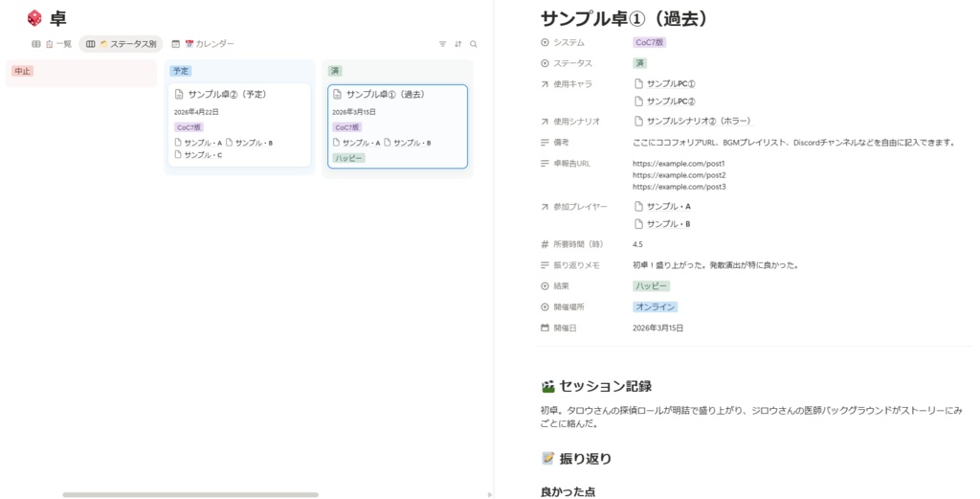Switch to the 一覧 view tab

coord(52,44)
